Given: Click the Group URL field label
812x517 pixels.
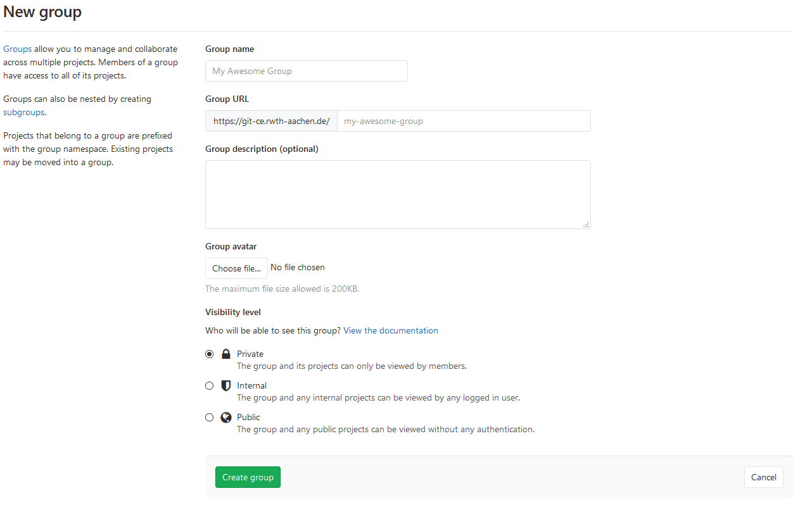Looking at the screenshot, I should [x=227, y=99].
